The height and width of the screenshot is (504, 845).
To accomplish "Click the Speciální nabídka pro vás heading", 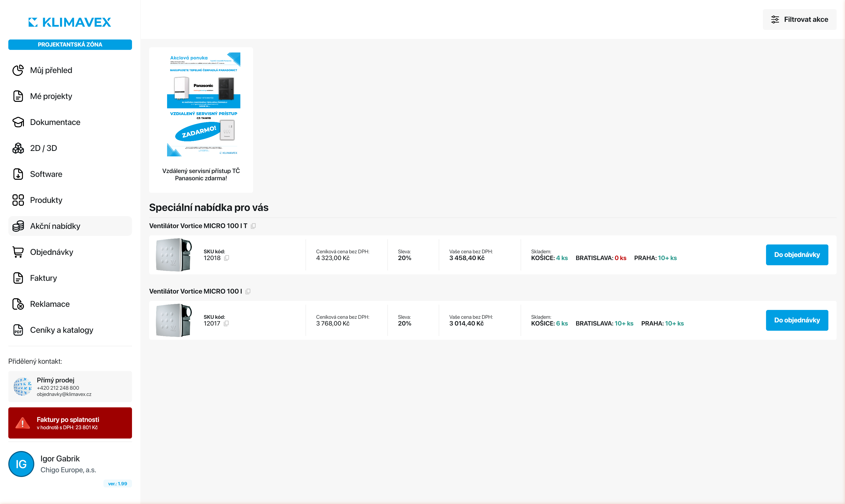I will pyautogui.click(x=209, y=208).
